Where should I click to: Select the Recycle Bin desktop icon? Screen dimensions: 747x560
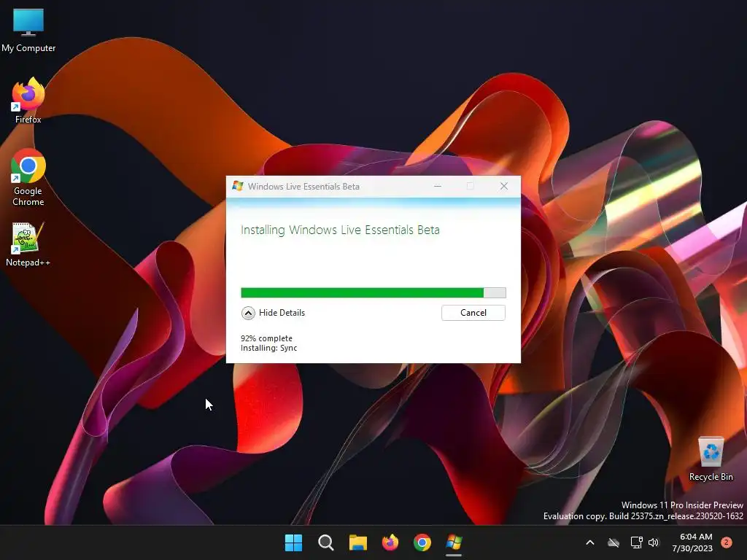coord(711,459)
